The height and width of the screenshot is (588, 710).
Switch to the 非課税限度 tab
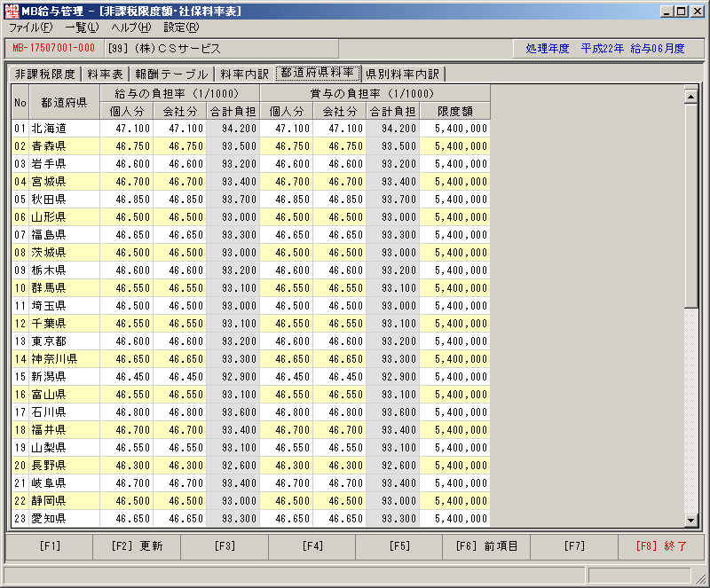pos(45,74)
